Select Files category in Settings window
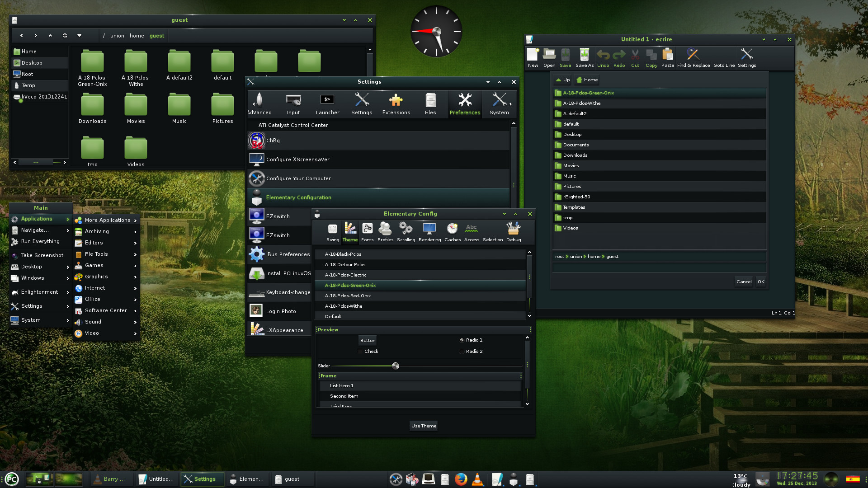The image size is (868, 488). pos(430,104)
